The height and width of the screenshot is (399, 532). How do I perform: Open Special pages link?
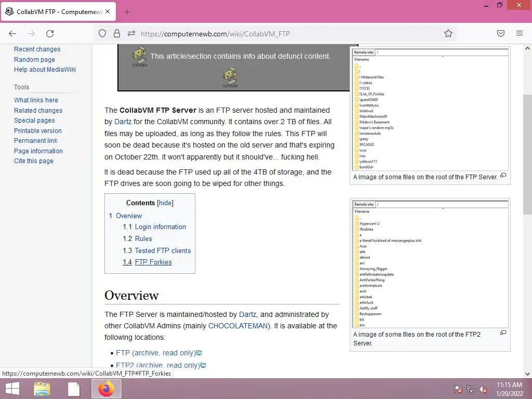coord(34,121)
